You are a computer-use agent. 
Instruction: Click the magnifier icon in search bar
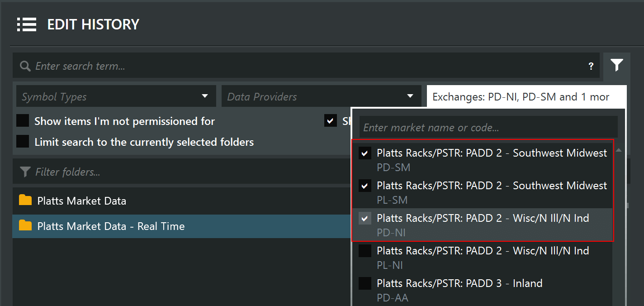pos(25,66)
